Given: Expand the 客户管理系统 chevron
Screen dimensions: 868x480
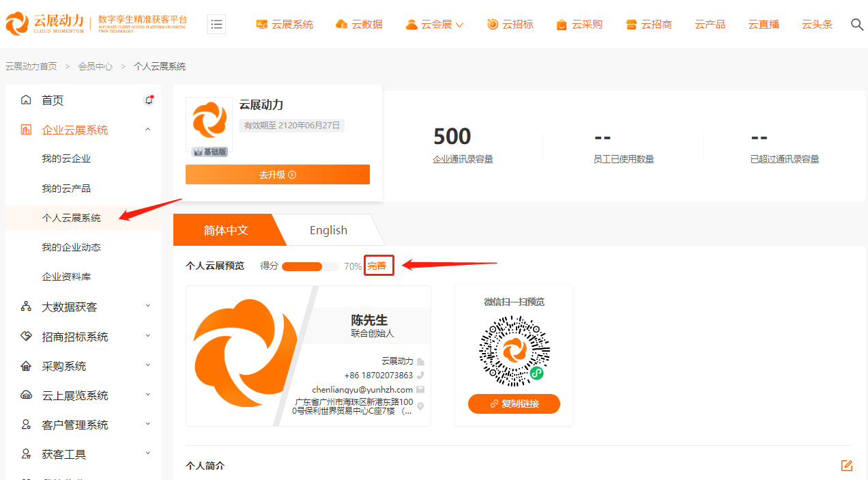Looking at the screenshot, I should click(148, 423).
